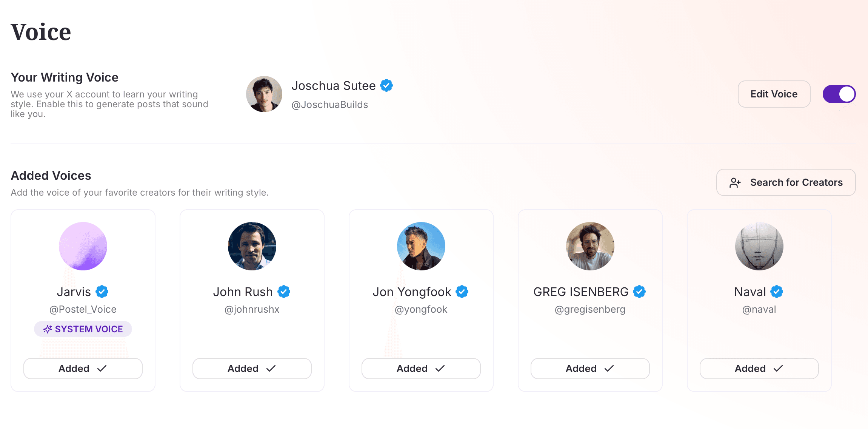
Task: Click the purple Jarvis avatar
Action: point(83,246)
